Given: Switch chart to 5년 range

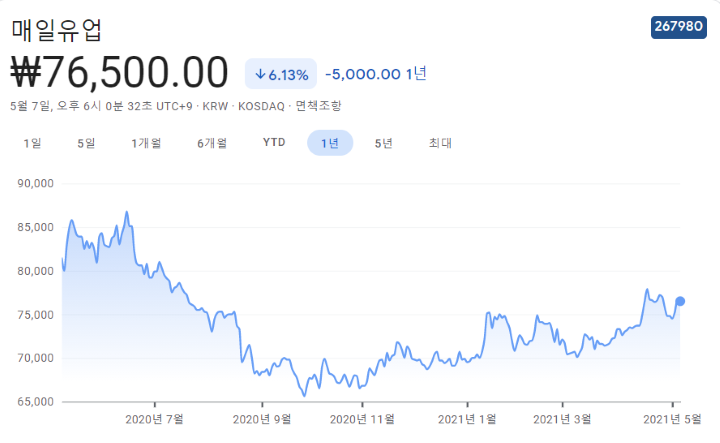Looking at the screenshot, I should 383,143.
